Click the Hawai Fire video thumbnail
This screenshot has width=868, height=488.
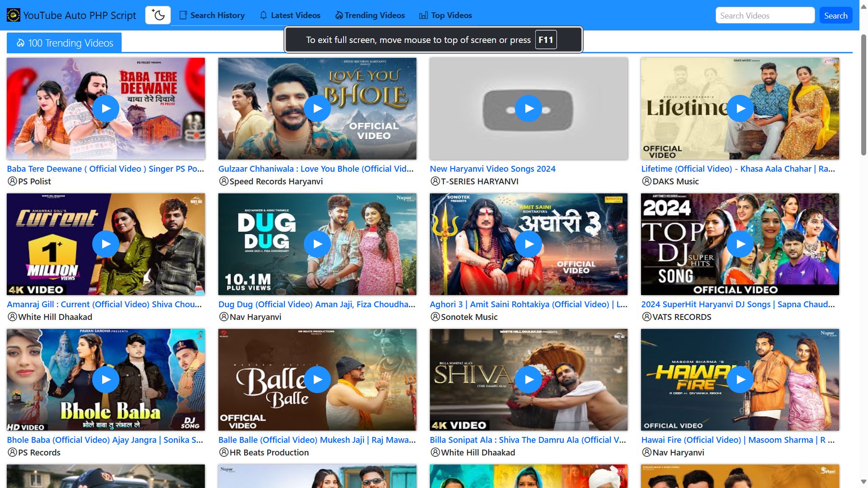point(740,380)
